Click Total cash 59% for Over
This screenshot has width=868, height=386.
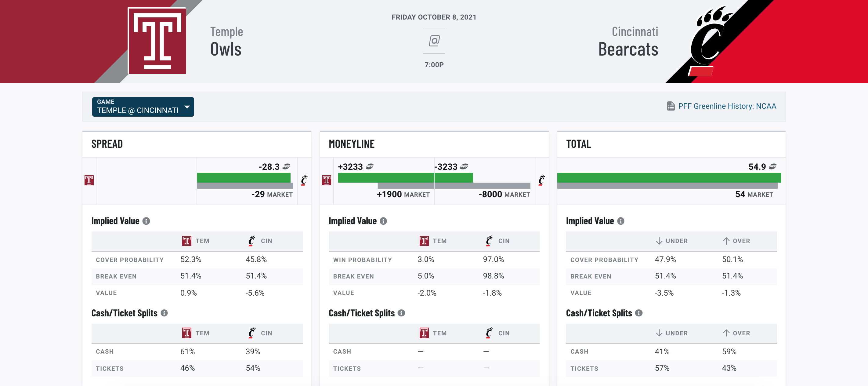729,351
